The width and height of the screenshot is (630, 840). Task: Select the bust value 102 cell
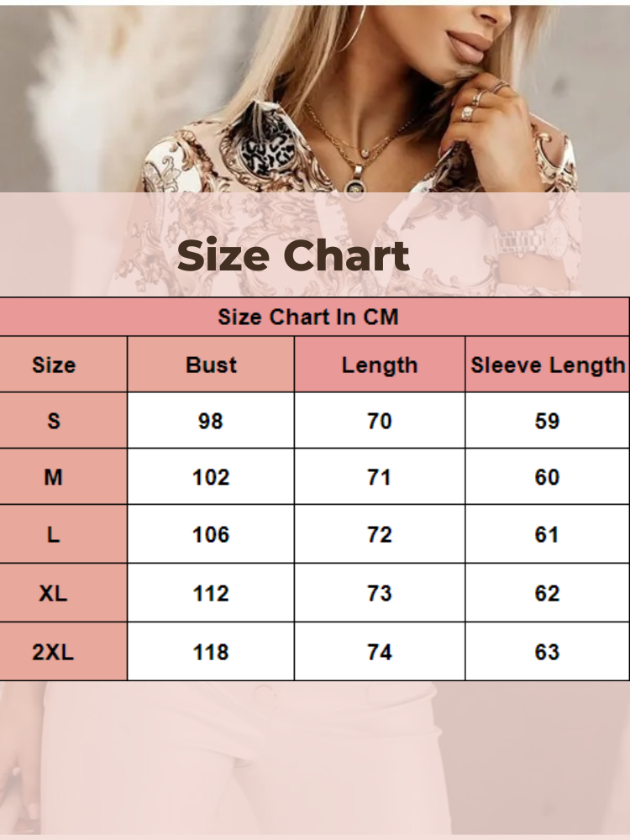pyautogui.click(x=211, y=477)
